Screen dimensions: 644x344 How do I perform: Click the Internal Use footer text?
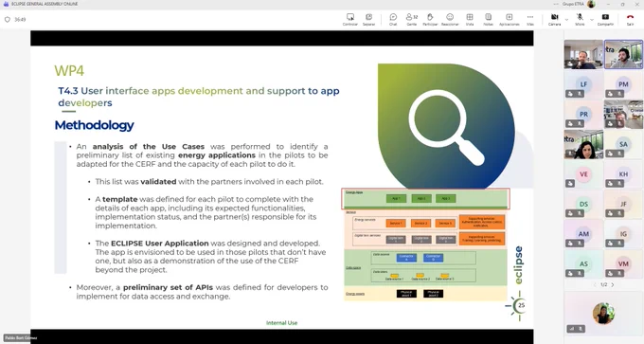(282, 323)
